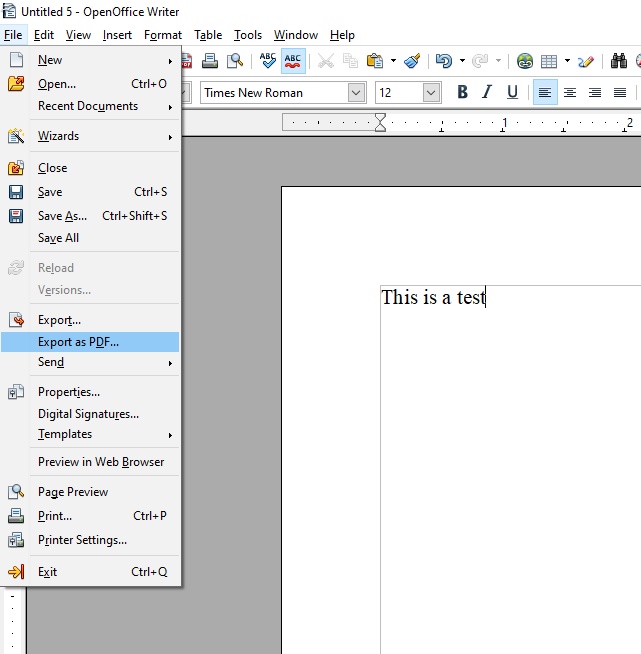The height and width of the screenshot is (654, 641).
Task: Expand the Send submenu
Action: [x=90, y=362]
